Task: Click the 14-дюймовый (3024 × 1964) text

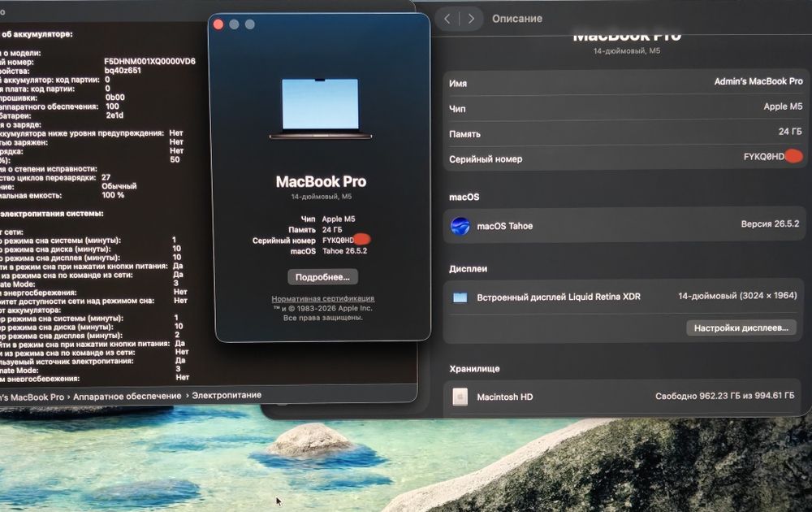Action: tap(737, 295)
